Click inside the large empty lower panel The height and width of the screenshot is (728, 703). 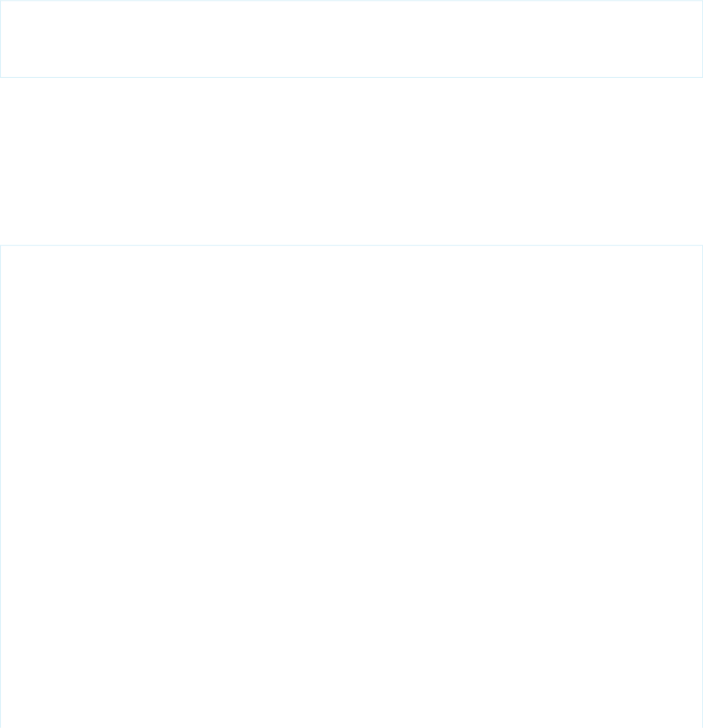(351, 486)
